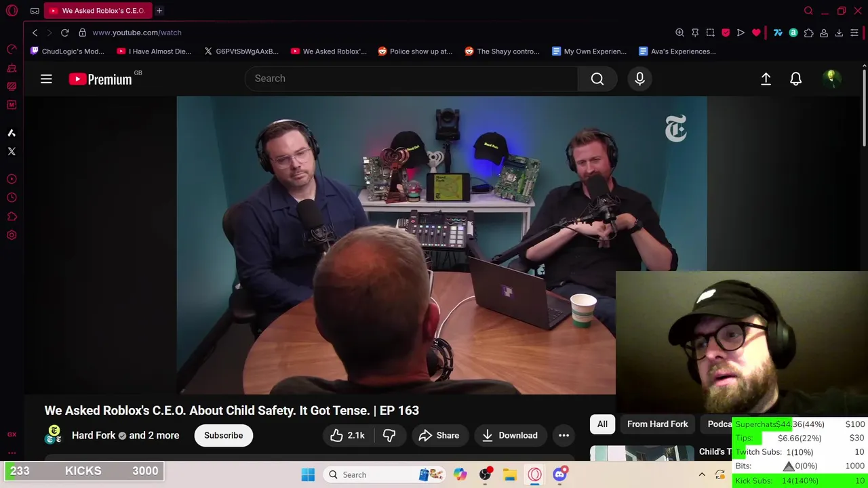Select the All filter chip
Screen dimensions: 868x488
click(x=602, y=424)
